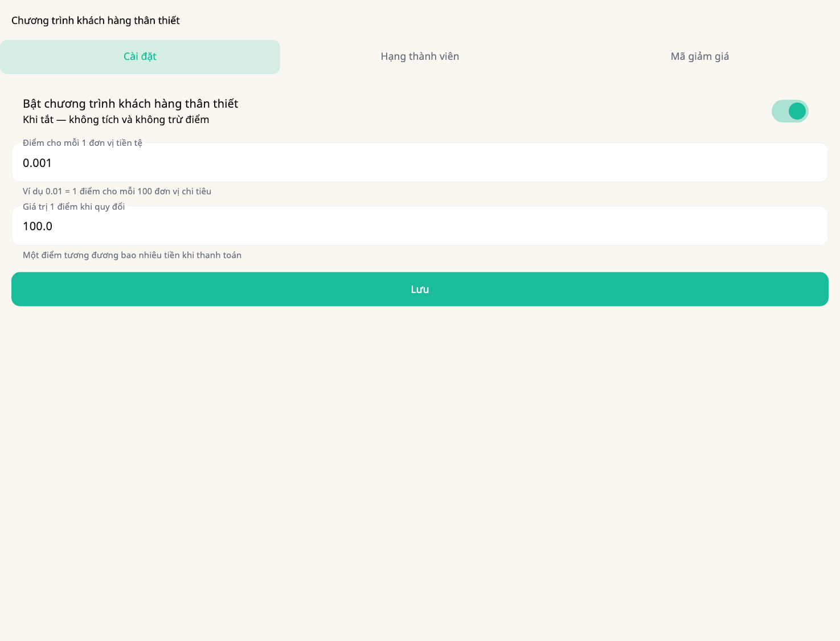This screenshot has height=641, width=840.
Task: Click the field label Giá trị 1 điểm khi quy đổi
Action: click(74, 207)
